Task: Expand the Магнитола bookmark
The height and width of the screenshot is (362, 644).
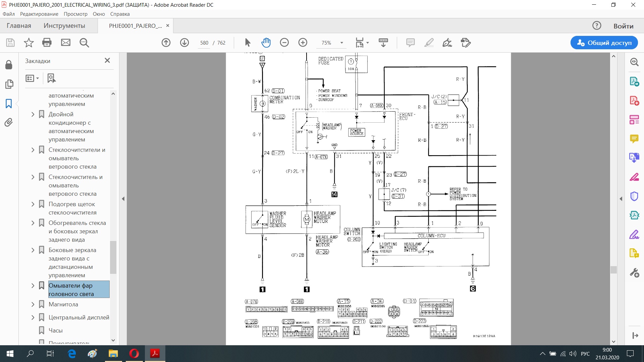Action: 33,304
